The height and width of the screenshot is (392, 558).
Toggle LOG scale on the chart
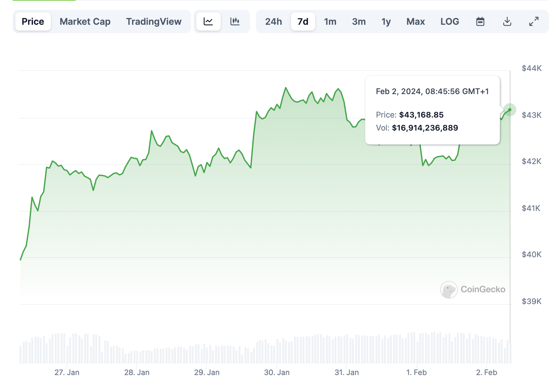point(449,21)
